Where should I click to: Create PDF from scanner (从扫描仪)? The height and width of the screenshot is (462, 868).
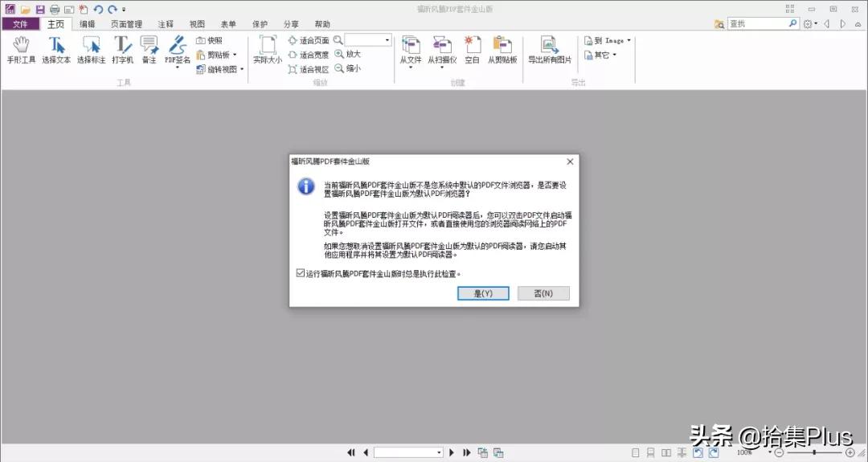[x=442, y=51]
